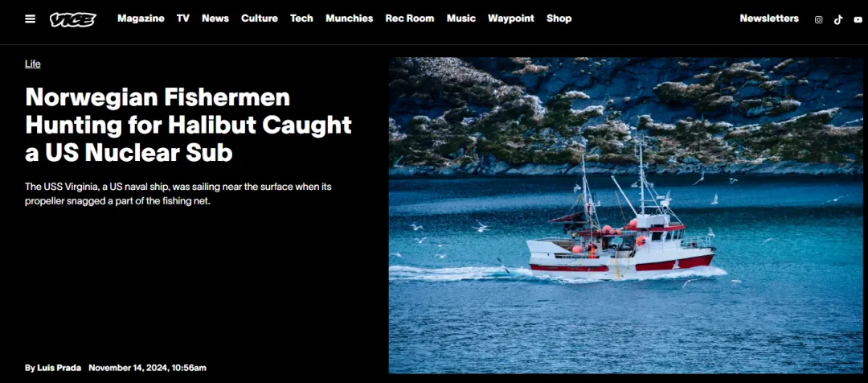This screenshot has height=383, width=868.
Task: Select News in the navigation bar
Action: point(215,19)
